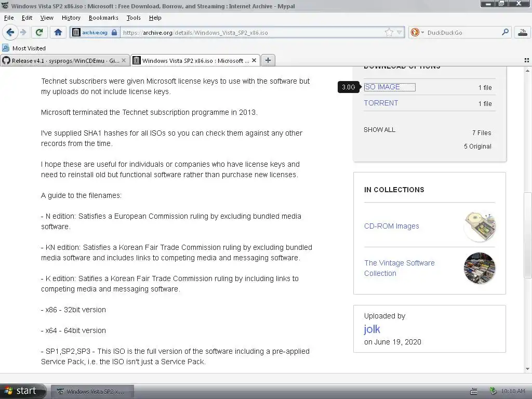The height and width of the screenshot is (399, 532).
Task: Reload the current page
Action: [39, 33]
